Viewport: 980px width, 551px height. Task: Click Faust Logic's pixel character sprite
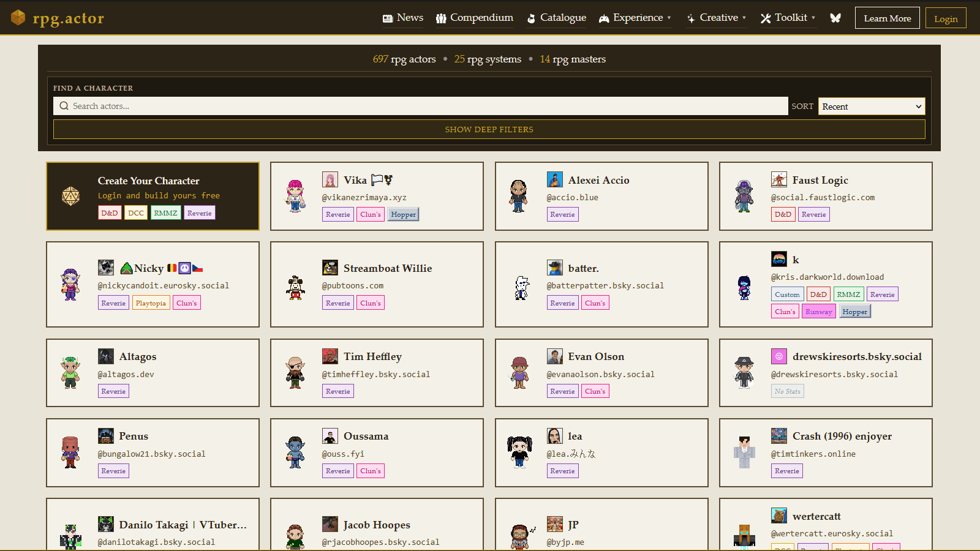click(744, 196)
